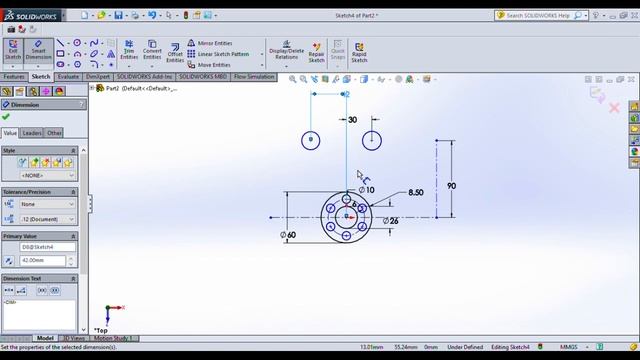Screen dimensions: 640x360
Task: Click the New document icon
Action: coord(84,16)
